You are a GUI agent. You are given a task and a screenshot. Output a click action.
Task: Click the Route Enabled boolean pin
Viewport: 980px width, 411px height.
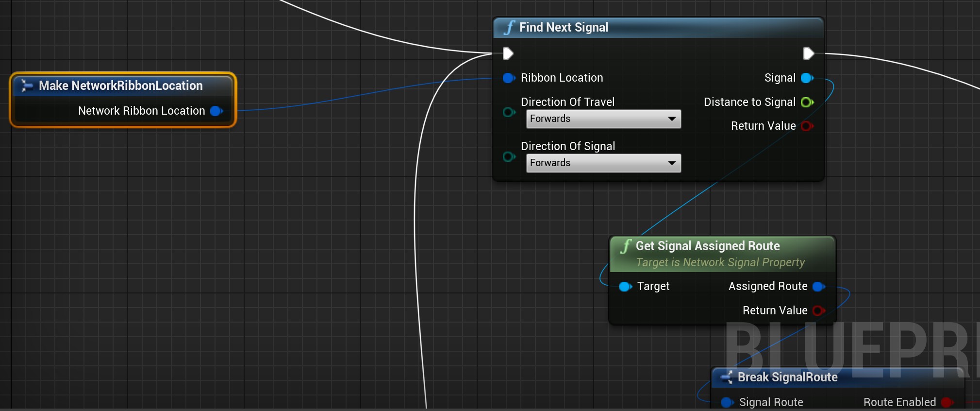pyautogui.click(x=947, y=402)
